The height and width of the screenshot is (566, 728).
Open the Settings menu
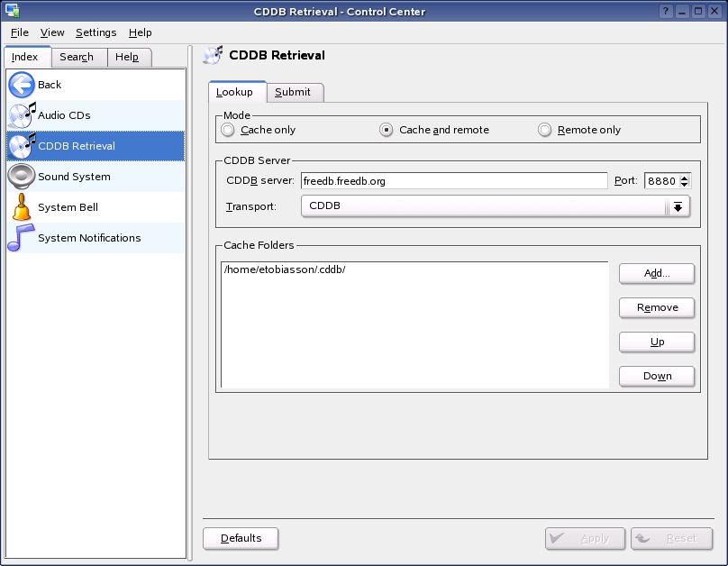pyautogui.click(x=96, y=32)
